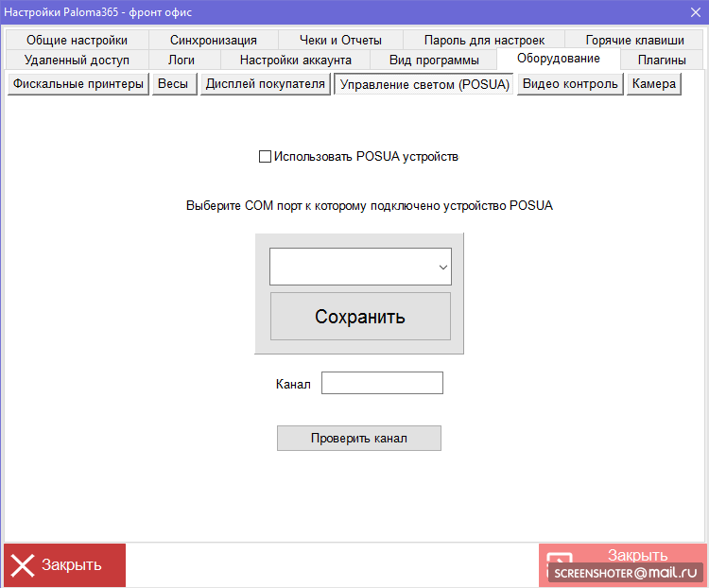Screen dimensions: 709x588
Task: Open the Плагины tab
Action: pos(662,60)
